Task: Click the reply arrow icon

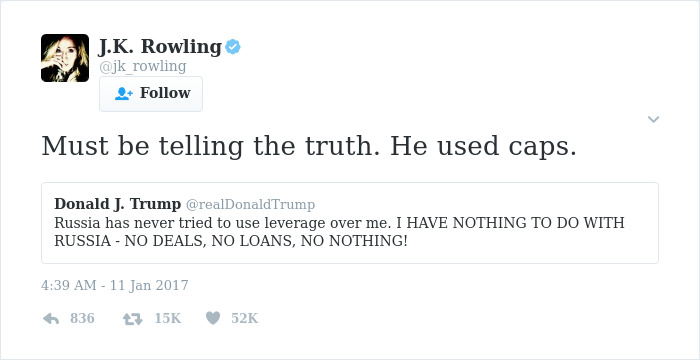Action: [x=51, y=318]
